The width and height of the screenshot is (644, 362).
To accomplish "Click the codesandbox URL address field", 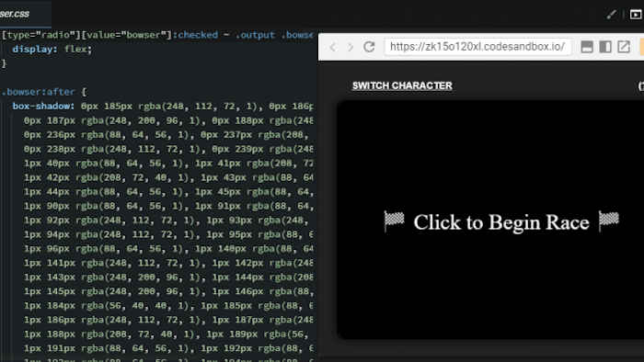I will click(477, 47).
